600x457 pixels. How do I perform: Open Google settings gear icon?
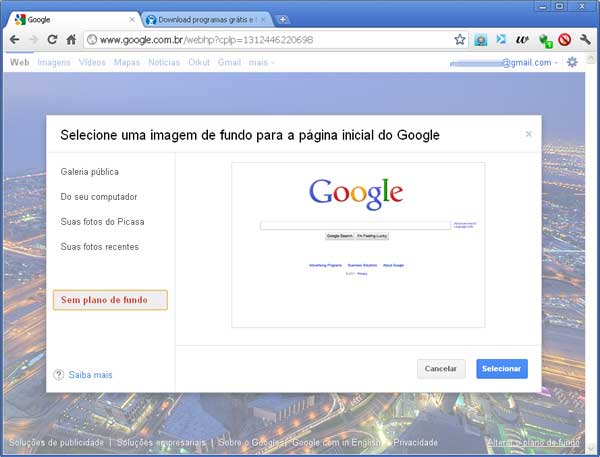click(x=572, y=62)
